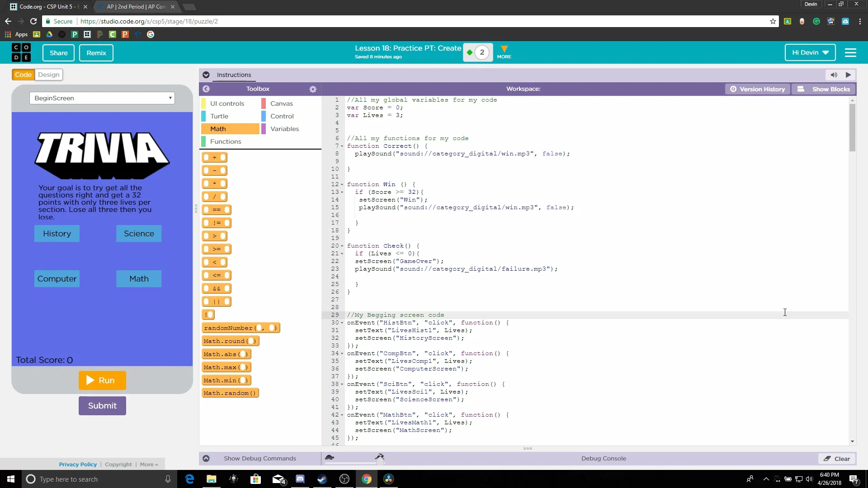868x488 pixels.
Task: Play the instructions audio with the arrow icon
Action: 848,75
